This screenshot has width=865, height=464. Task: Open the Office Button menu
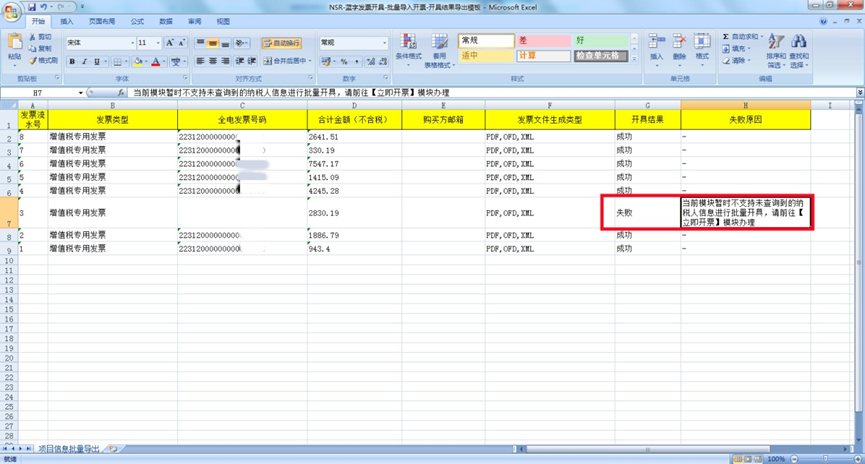click(11, 11)
